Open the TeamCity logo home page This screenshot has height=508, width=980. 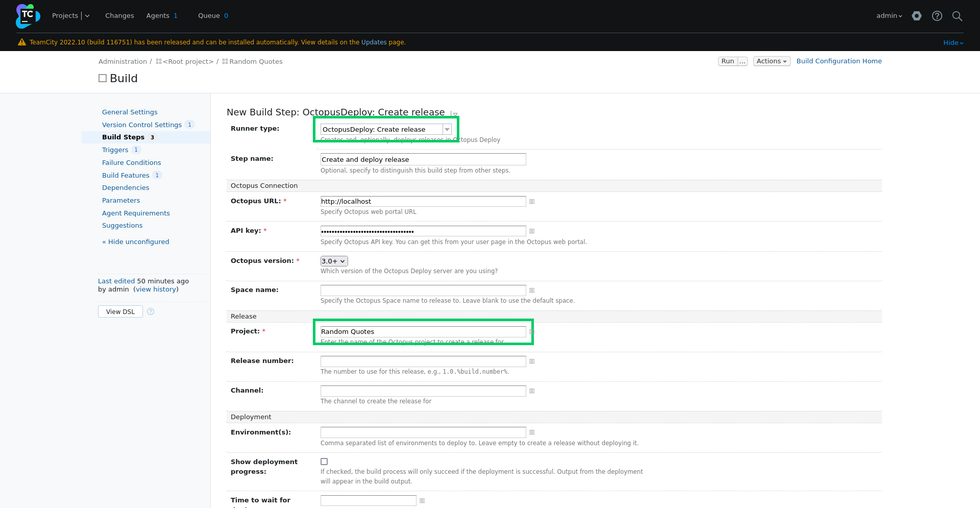tap(28, 16)
